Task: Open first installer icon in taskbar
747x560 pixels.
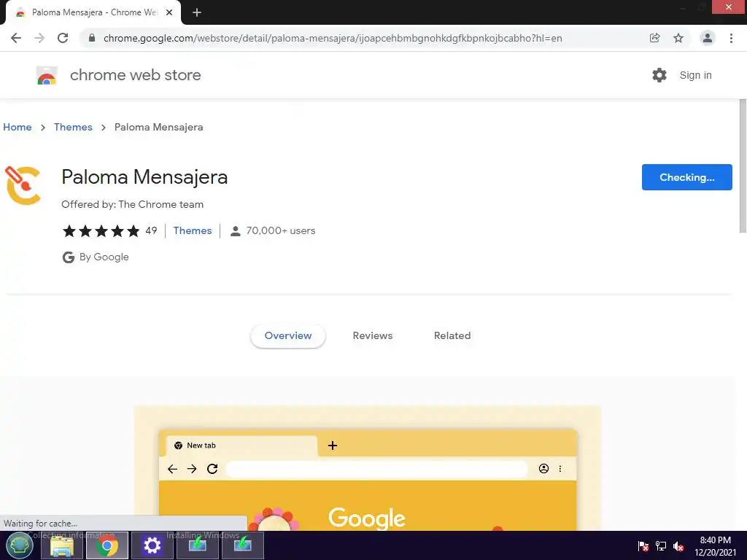Action: tap(197, 545)
